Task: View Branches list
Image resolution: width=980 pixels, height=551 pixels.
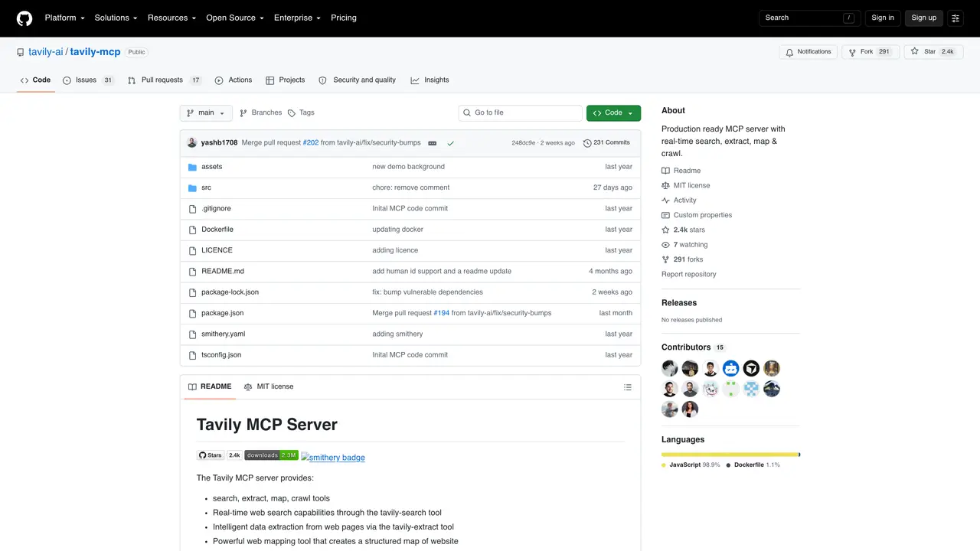Action: [260, 113]
